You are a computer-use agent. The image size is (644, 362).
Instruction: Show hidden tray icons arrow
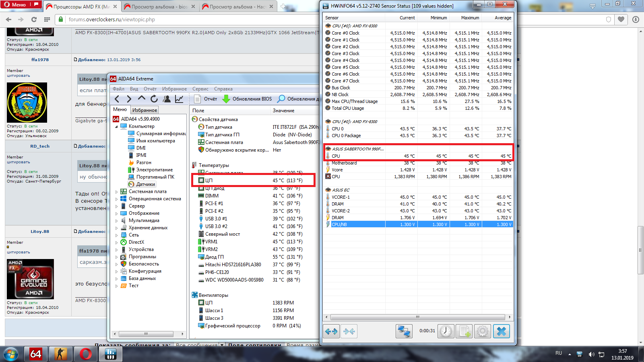pos(570,354)
